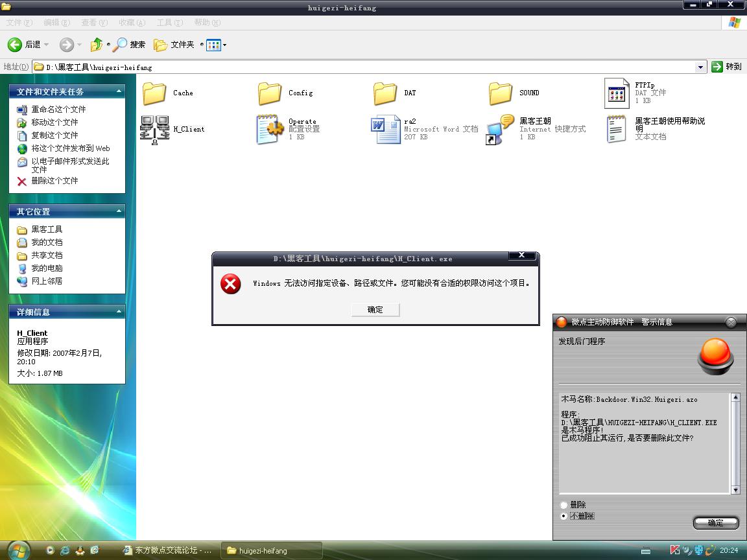Screen dimensions: 747x560
Task: Close the 微点主动防御软件 alert window
Action: tap(731, 322)
